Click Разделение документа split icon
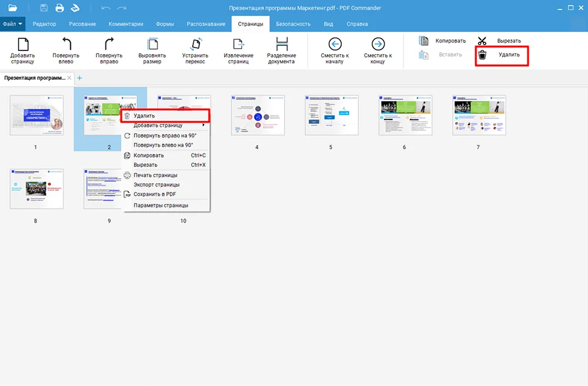588x386 pixels. [x=282, y=45]
